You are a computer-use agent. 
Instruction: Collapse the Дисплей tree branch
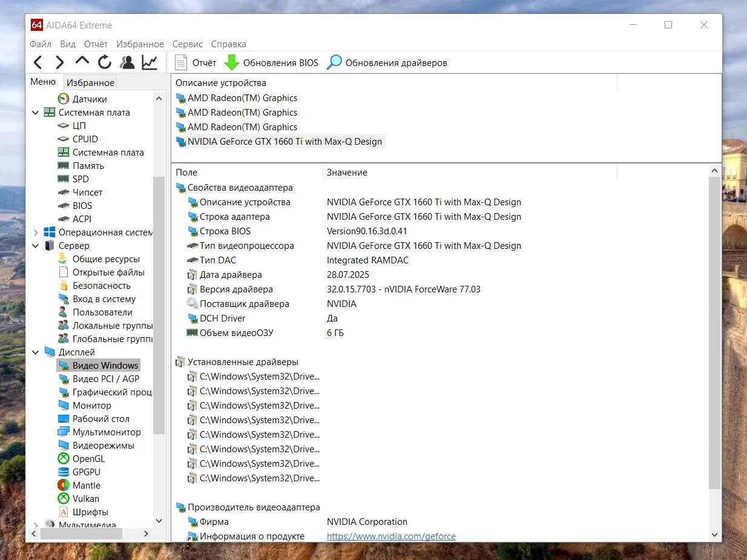click(35, 352)
